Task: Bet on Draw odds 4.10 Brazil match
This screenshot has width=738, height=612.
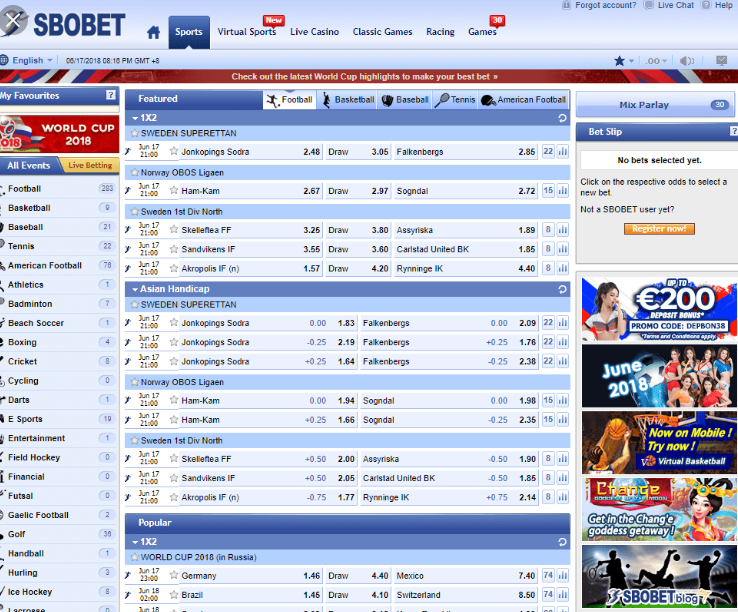Action: (x=380, y=595)
